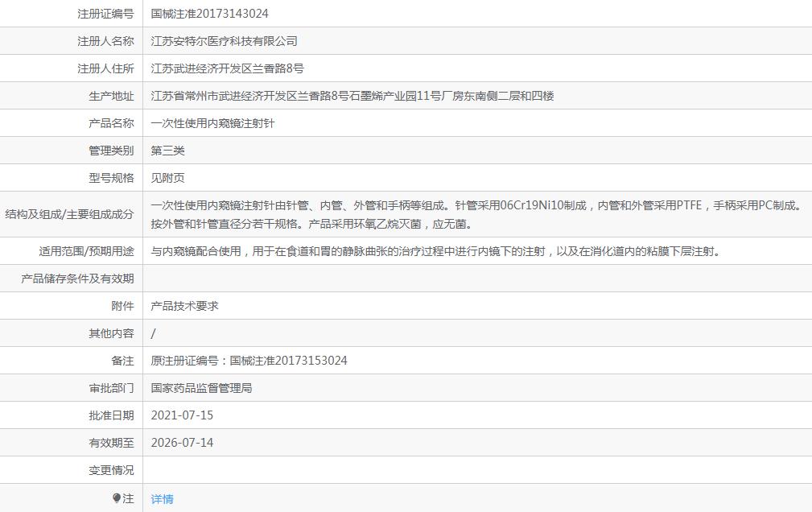
Task: Click expiry date 2026-07-14
Action: point(182,443)
